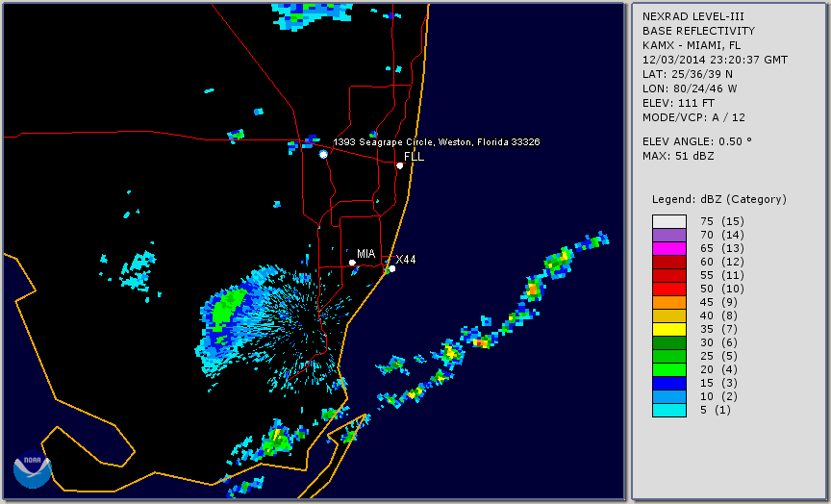Image resolution: width=831 pixels, height=504 pixels.
Task: Select the 45 dBZ orange legend swatch
Action: (x=669, y=302)
